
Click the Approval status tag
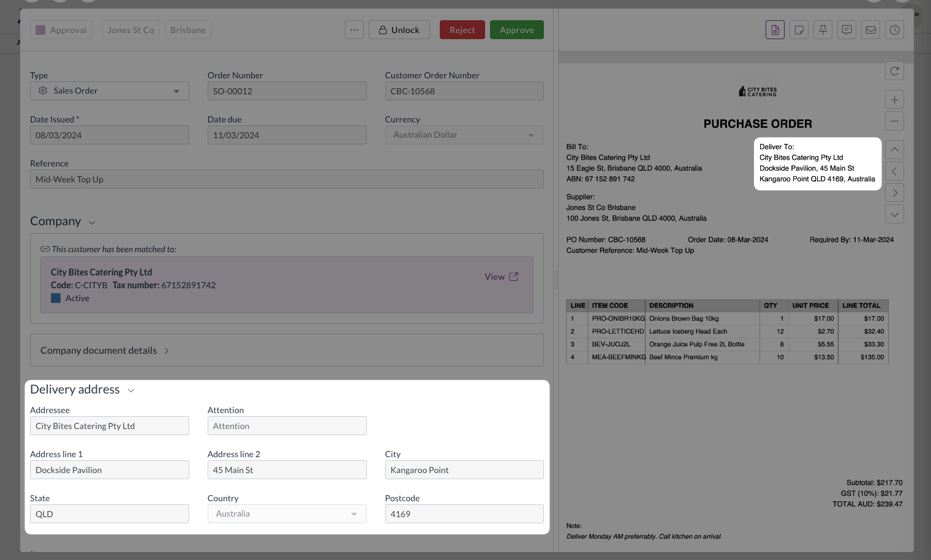point(61,29)
